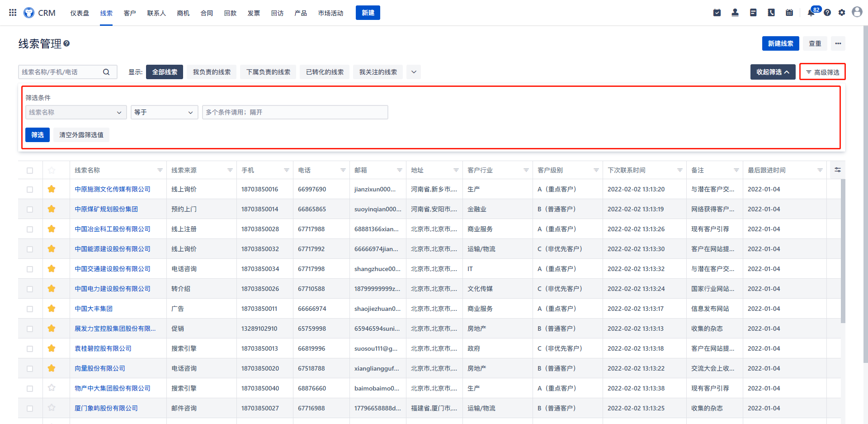Go to 市场活动 menu

[330, 13]
